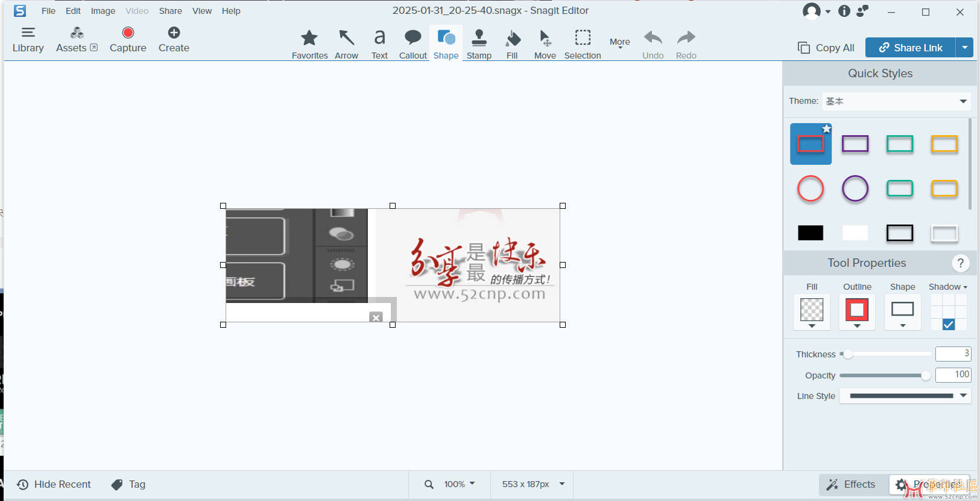Click the red Capture button
980x501 pixels.
128,39
